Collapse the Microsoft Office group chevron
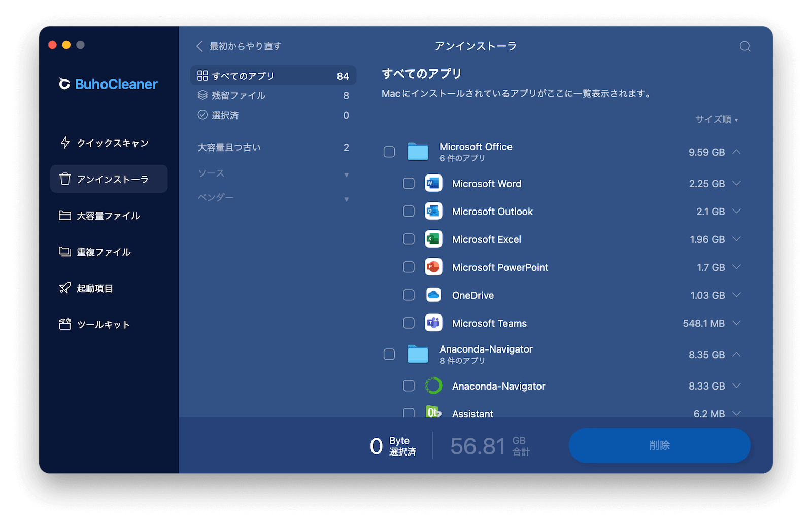This screenshot has height=525, width=812. point(737,152)
